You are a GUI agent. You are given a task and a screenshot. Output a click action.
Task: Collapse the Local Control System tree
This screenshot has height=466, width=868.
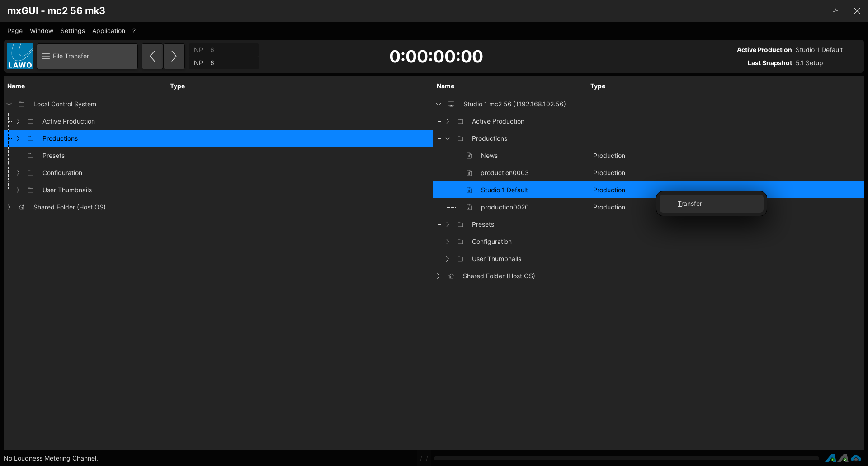point(9,104)
